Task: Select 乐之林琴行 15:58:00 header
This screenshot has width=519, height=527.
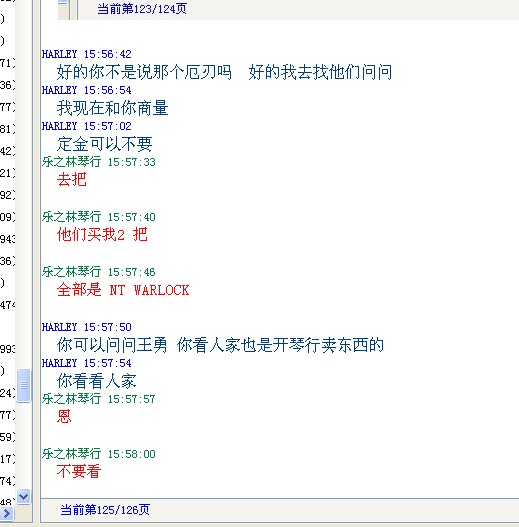Action: click(98, 454)
